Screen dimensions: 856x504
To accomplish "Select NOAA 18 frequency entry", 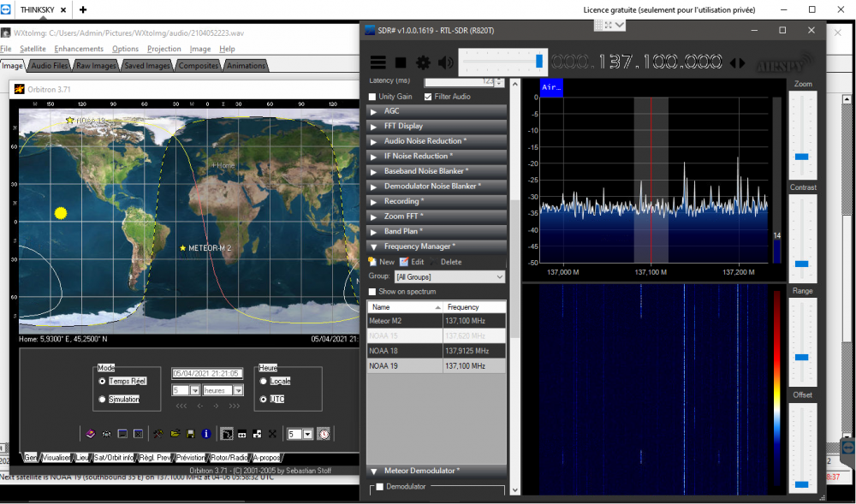I will coord(437,351).
